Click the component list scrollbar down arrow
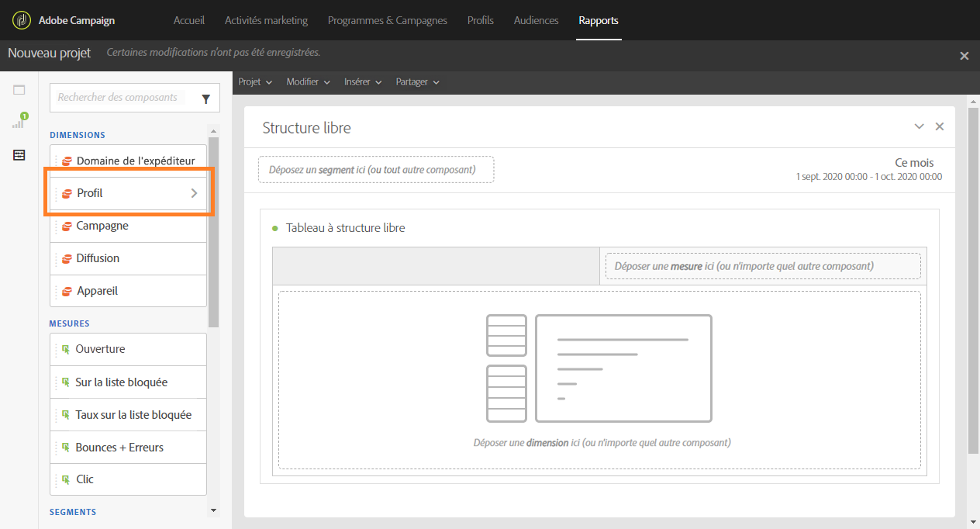The height and width of the screenshot is (529, 980). tap(213, 510)
